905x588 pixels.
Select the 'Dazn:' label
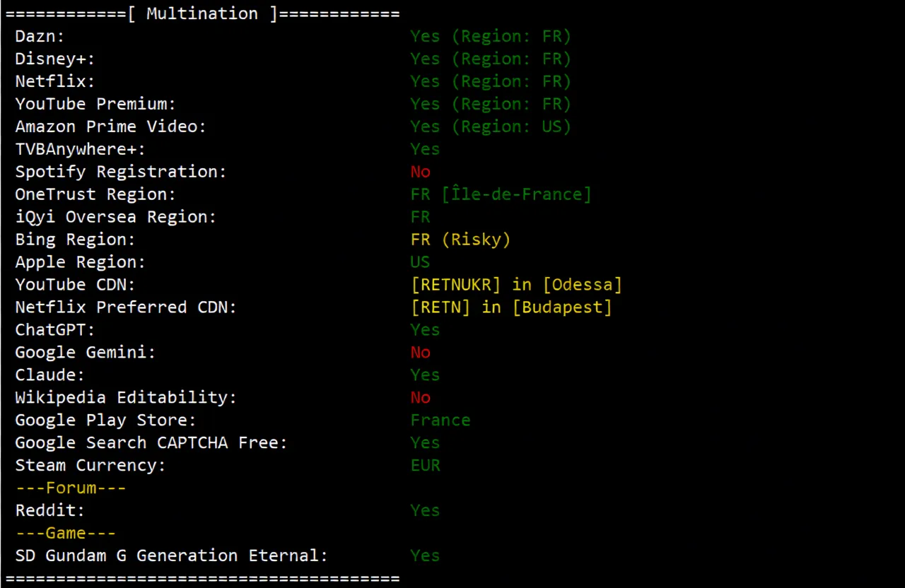point(40,36)
